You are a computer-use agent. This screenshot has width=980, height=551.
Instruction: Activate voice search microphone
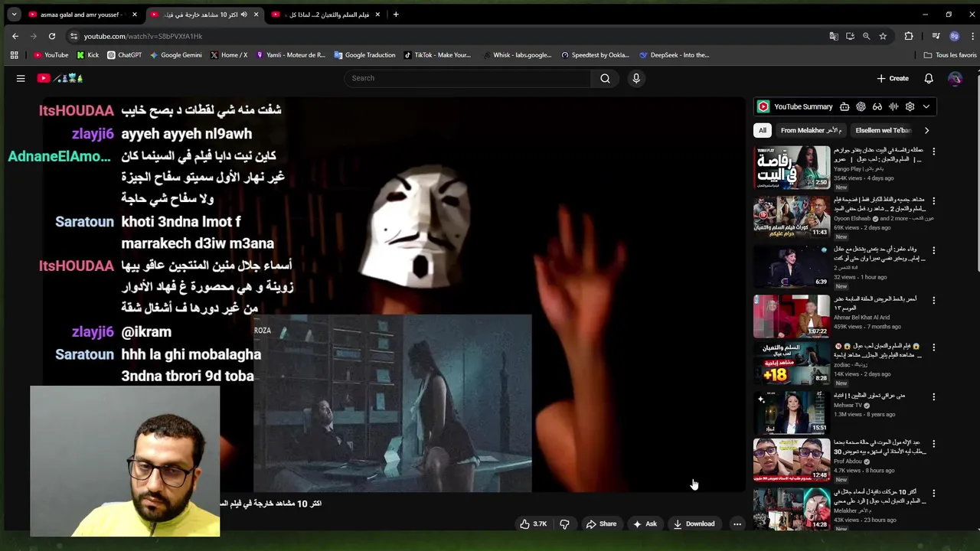(x=635, y=78)
